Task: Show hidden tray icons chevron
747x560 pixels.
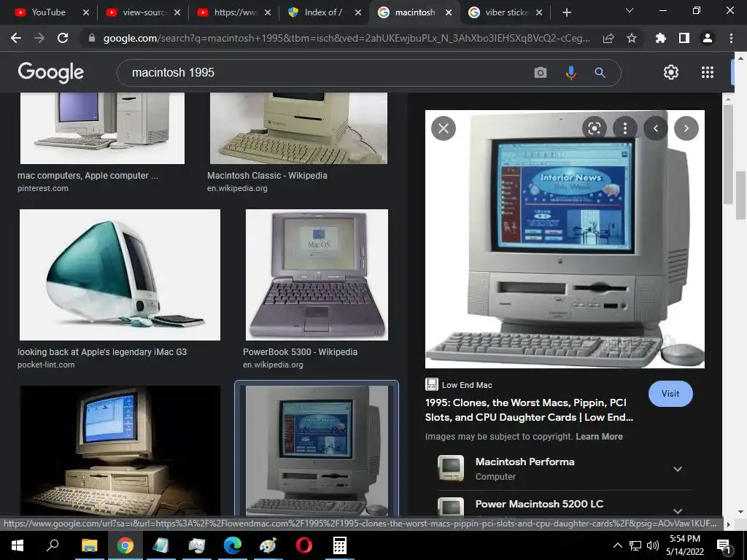Action: tap(617, 545)
